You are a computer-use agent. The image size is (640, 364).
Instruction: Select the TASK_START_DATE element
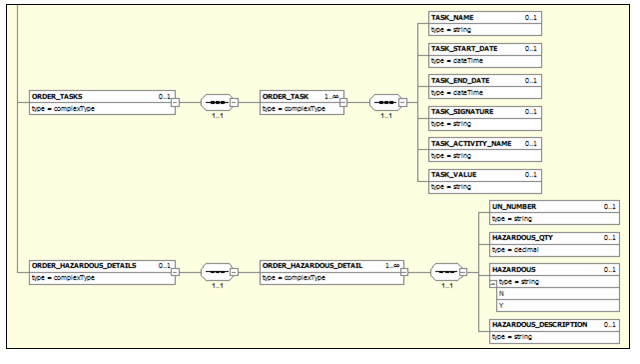[485, 55]
